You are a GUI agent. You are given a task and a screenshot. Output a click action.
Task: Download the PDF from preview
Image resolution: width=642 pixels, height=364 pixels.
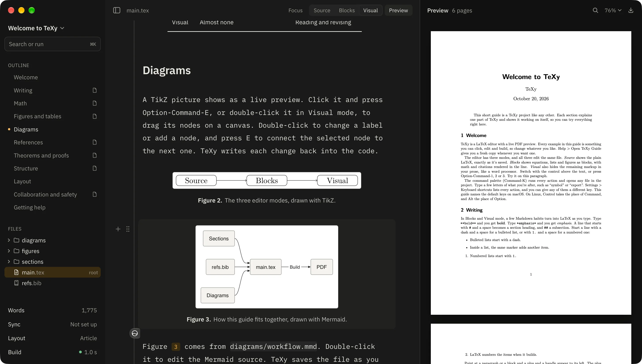coord(631,10)
